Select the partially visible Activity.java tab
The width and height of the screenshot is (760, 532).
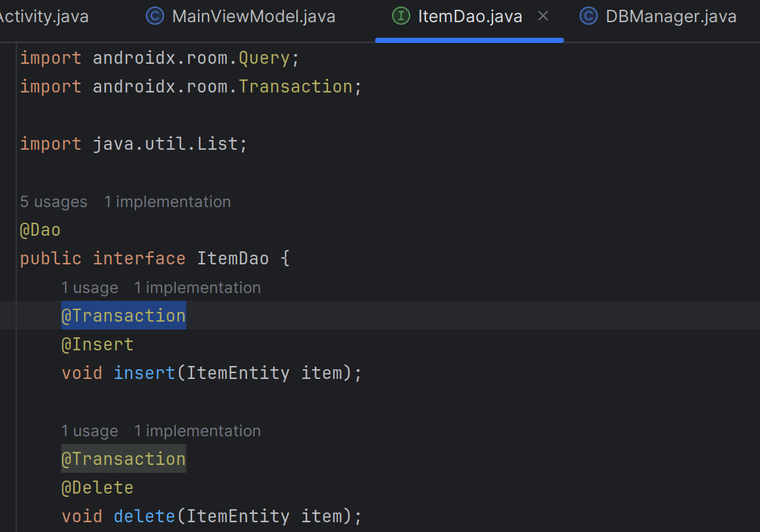[x=42, y=16]
